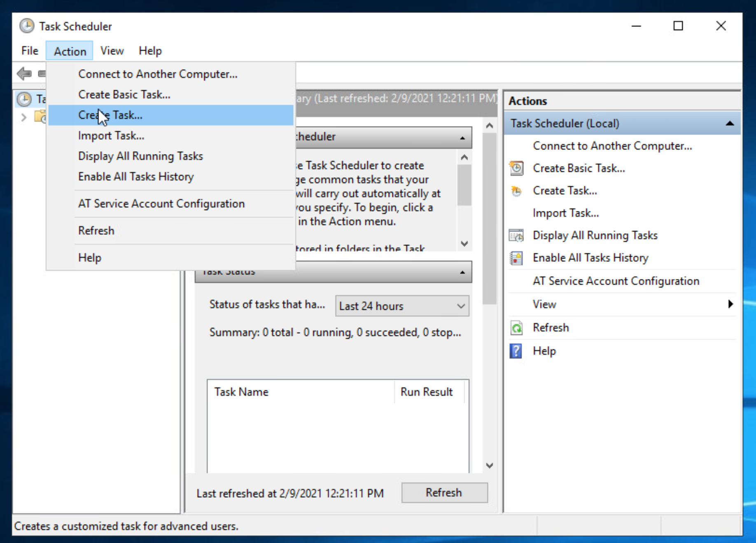Close the open Action menu via its header
The height and width of the screenshot is (543, 756).
pyautogui.click(x=70, y=51)
